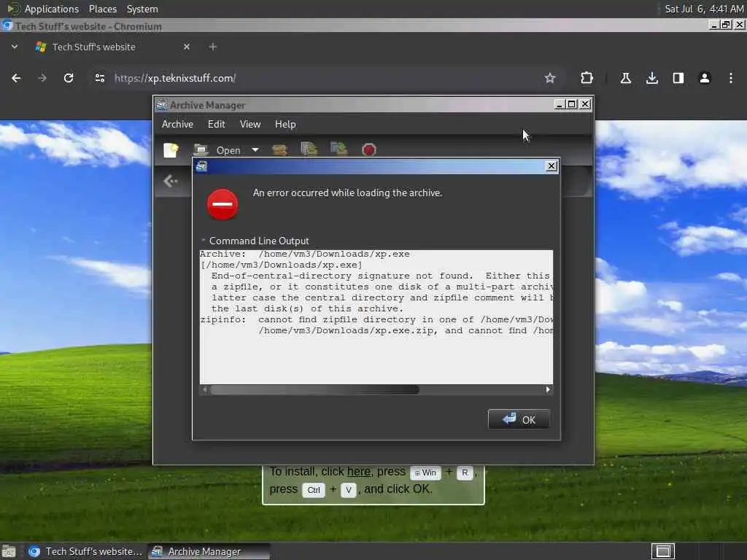Open the Chromium three-dot menu
Image resolution: width=747 pixels, height=560 pixels.
point(730,78)
